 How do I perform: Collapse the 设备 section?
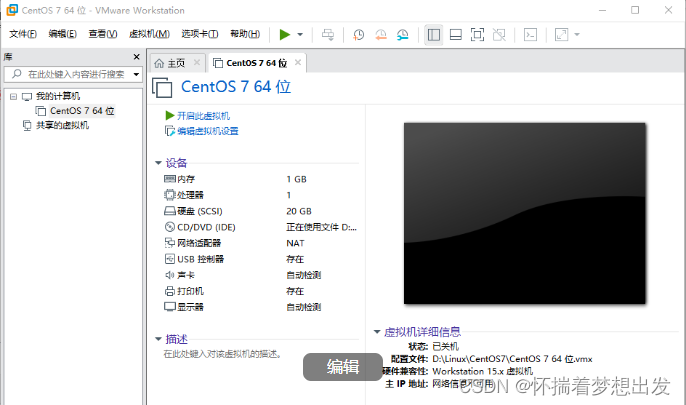pos(158,163)
